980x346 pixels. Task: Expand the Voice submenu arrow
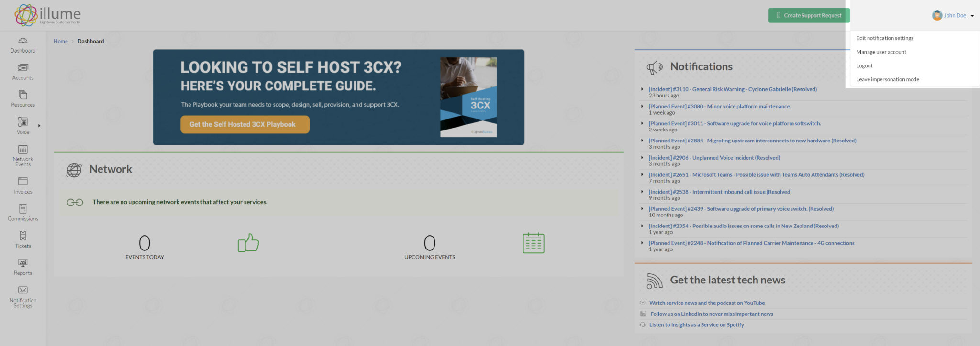(x=39, y=126)
